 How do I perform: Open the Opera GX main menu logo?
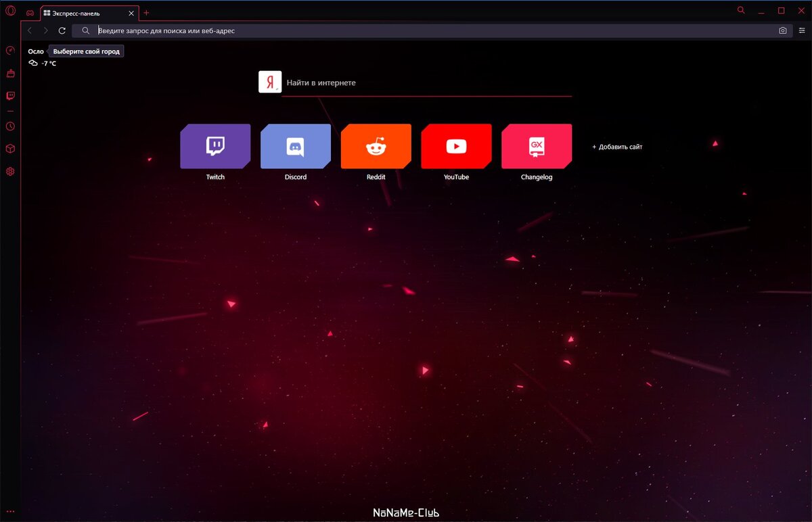point(10,10)
